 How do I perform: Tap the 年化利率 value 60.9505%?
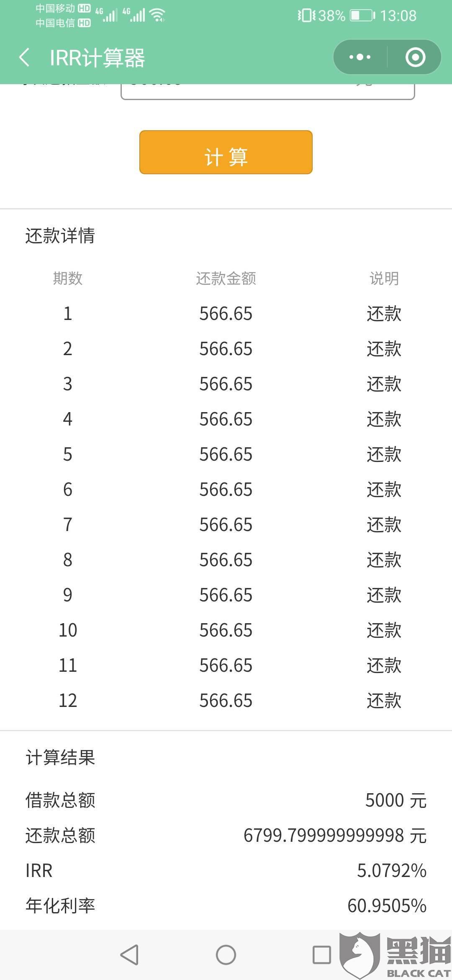tap(387, 906)
